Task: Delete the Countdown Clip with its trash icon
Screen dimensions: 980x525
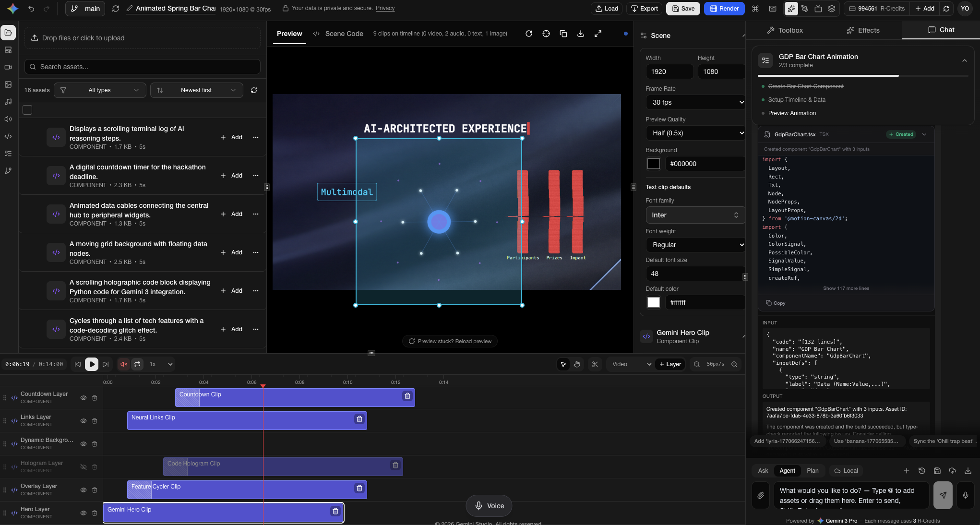Action: click(407, 396)
